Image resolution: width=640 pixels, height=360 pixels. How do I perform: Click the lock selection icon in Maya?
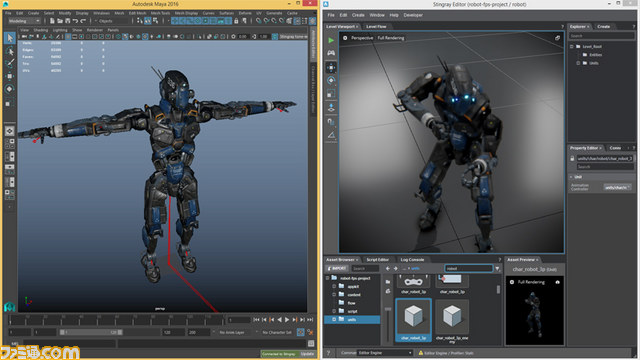236,21
